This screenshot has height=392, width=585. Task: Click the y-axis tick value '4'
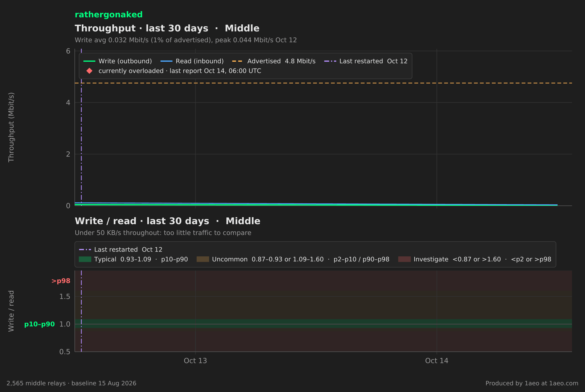[68, 103]
